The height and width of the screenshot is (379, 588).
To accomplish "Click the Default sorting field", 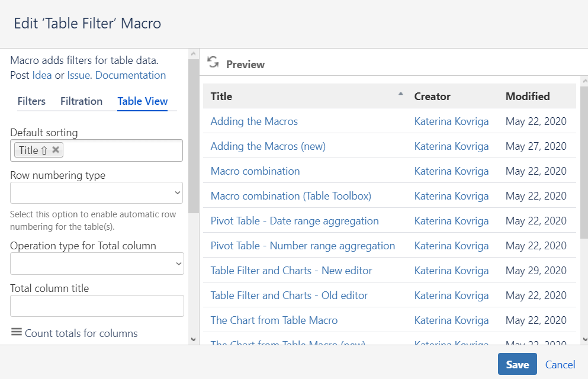I will click(x=121, y=150).
